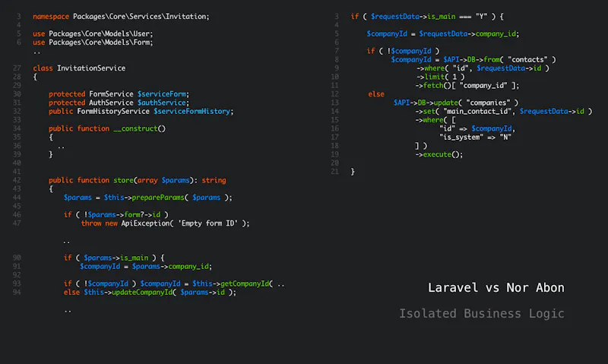Click line number 42 in left gutter
The height and width of the screenshot is (364, 608).
point(17,180)
